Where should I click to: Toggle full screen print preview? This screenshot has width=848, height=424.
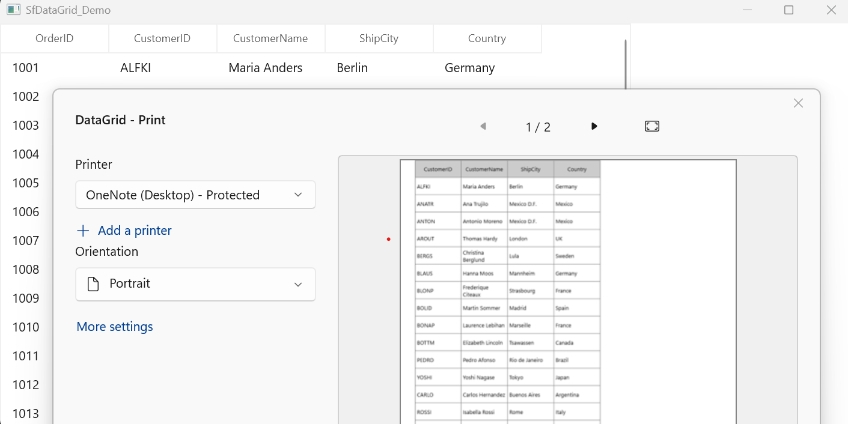point(652,127)
